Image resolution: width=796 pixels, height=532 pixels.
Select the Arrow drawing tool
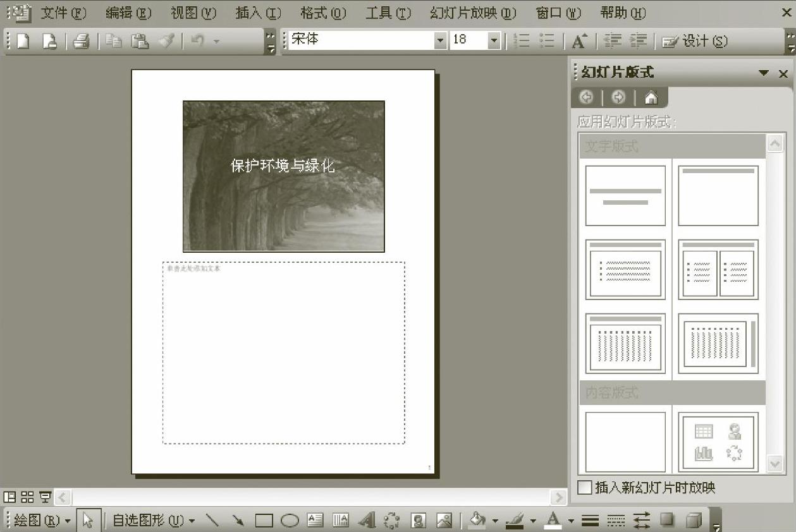238,521
